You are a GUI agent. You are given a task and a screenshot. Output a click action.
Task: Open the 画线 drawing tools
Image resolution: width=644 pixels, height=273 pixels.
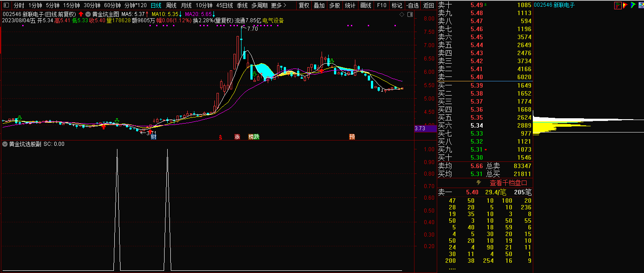click(x=366, y=6)
